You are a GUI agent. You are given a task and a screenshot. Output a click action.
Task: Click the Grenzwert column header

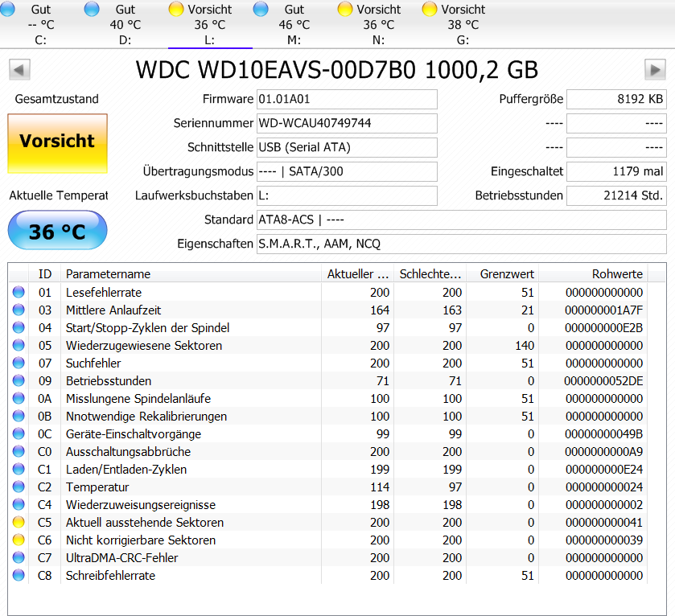tap(502, 274)
